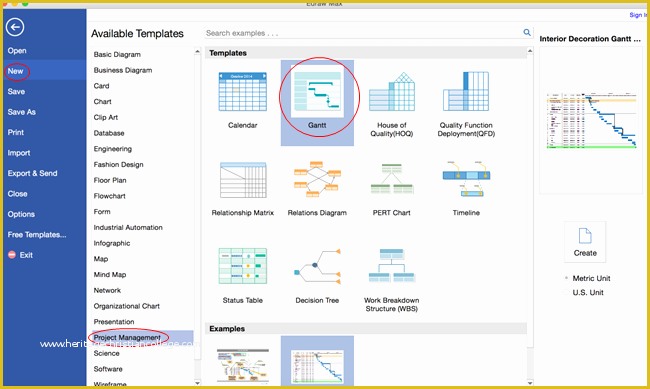Image resolution: width=650 pixels, height=389 pixels.
Task: Select Presentation category
Action: (x=114, y=322)
